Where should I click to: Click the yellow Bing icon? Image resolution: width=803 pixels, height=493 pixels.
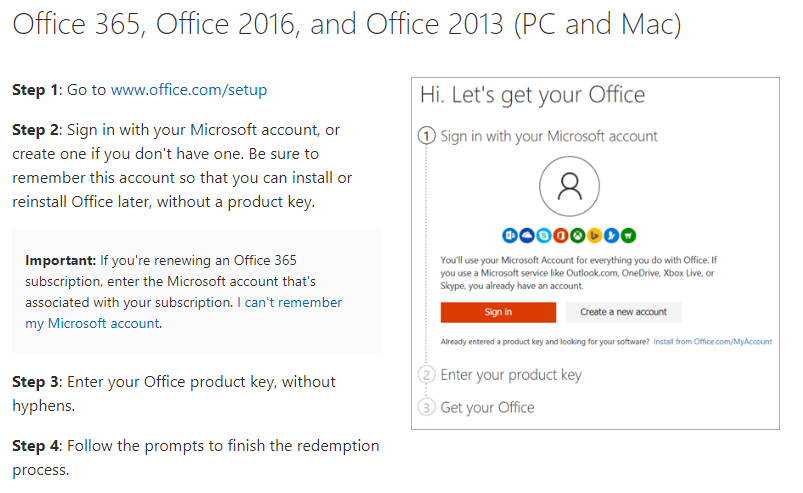pyautogui.click(x=594, y=236)
